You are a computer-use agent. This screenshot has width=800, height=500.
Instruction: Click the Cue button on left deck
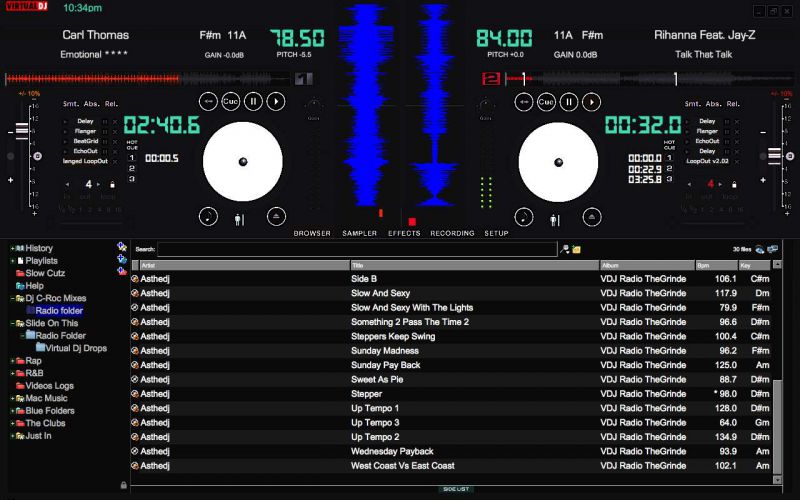(231, 102)
